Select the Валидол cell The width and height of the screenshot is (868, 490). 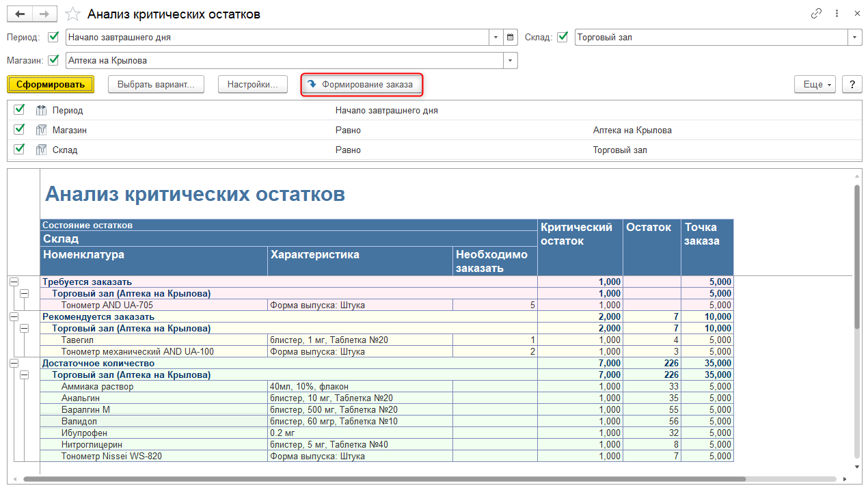point(154,421)
